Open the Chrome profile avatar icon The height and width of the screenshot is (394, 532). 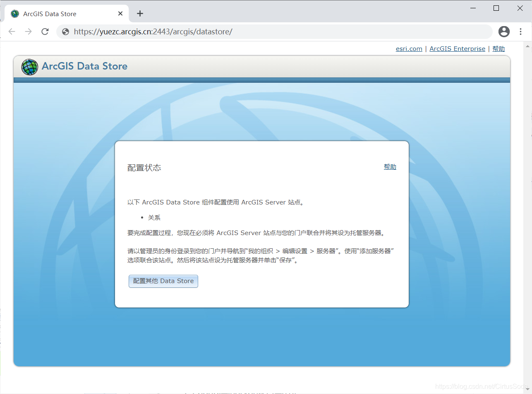pyautogui.click(x=504, y=31)
